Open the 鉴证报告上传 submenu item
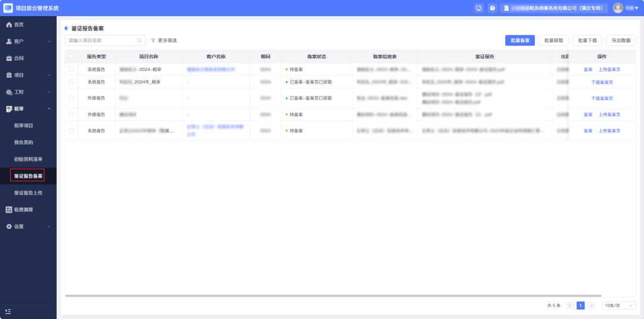The width and height of the screenshot is (644, 319). click(29, 193)
